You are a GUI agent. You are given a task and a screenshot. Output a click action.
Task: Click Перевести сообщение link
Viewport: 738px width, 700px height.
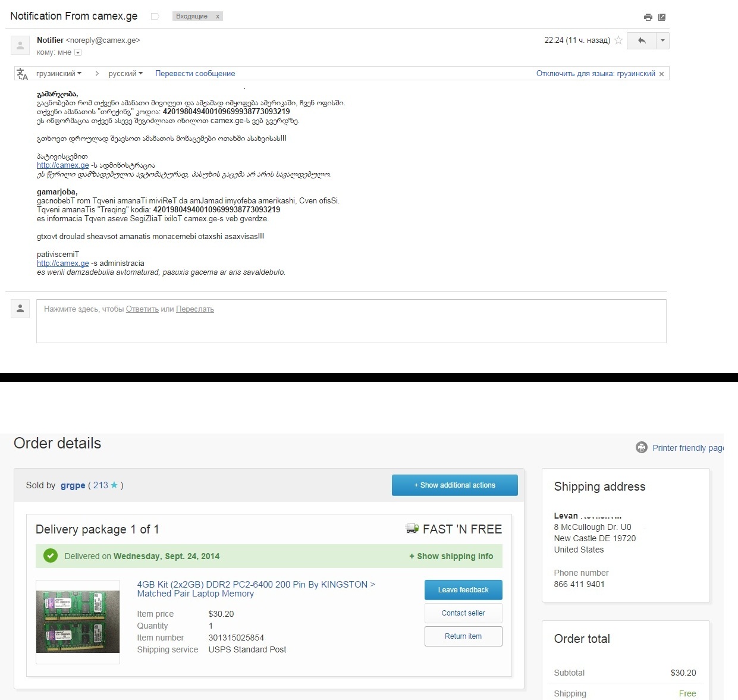tap(195, 74)
